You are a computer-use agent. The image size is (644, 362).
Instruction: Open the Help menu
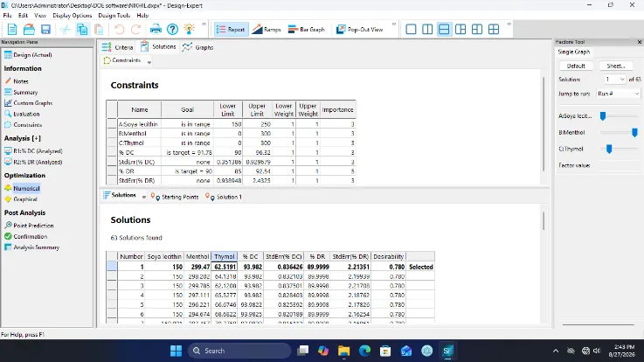tap(142, 15)
